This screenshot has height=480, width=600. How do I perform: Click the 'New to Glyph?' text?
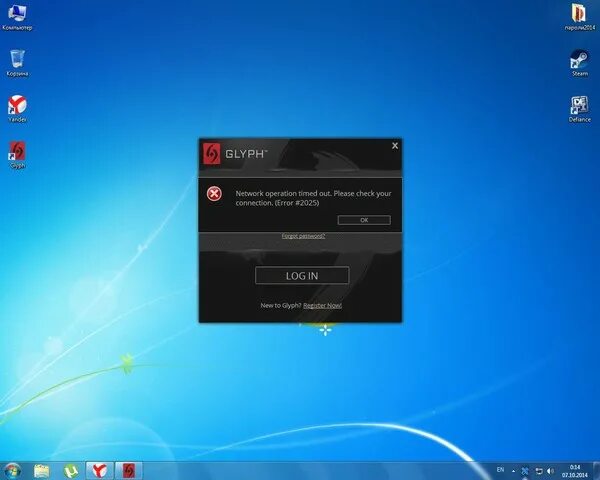281,305
